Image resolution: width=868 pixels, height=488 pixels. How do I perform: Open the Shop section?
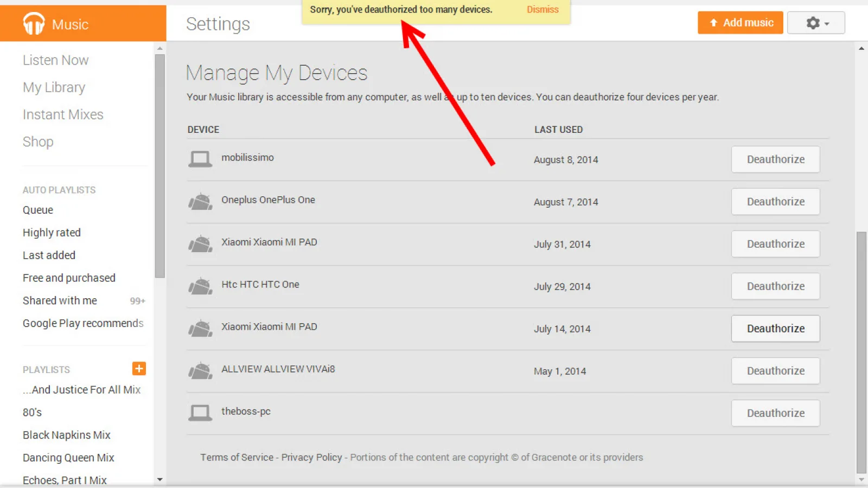coord(38,142)
